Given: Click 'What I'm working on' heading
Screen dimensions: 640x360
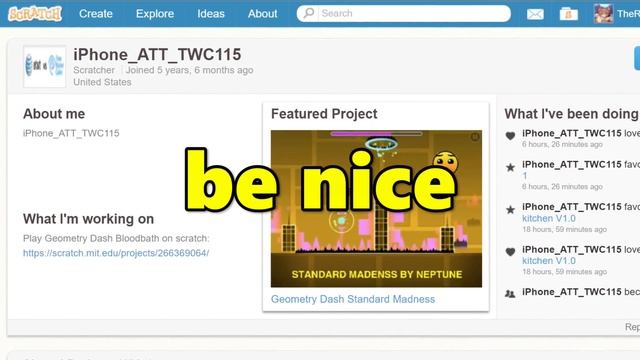Looking at the screenshot, I should pos(88,219).
